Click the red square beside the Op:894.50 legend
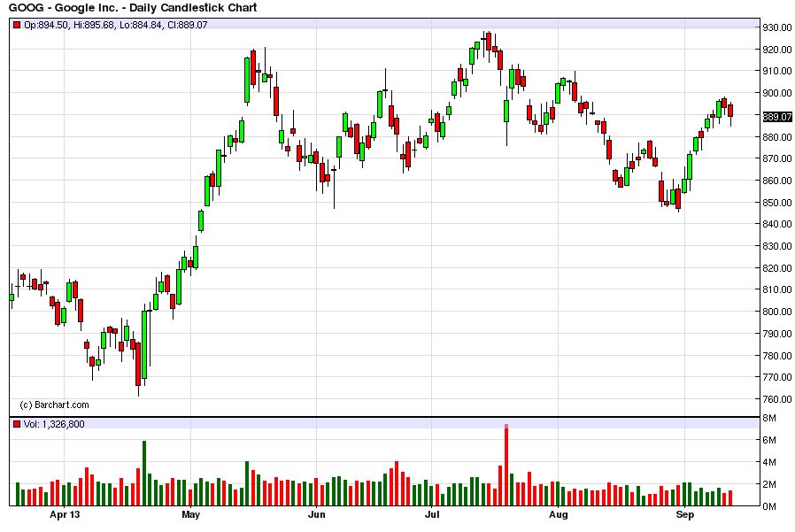Image resolution: width=795 pixels, height=532 pixels. click(x=17, y=25)
